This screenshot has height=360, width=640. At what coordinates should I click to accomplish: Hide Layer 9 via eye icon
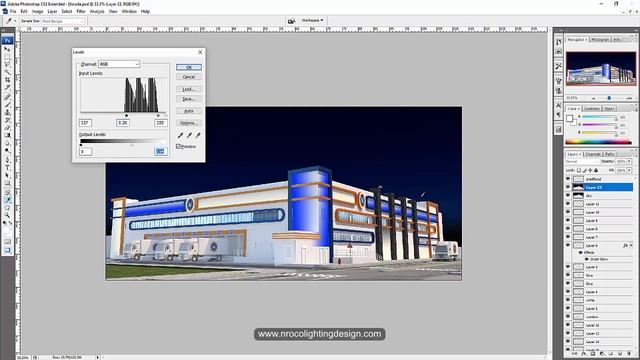(568, 220)
